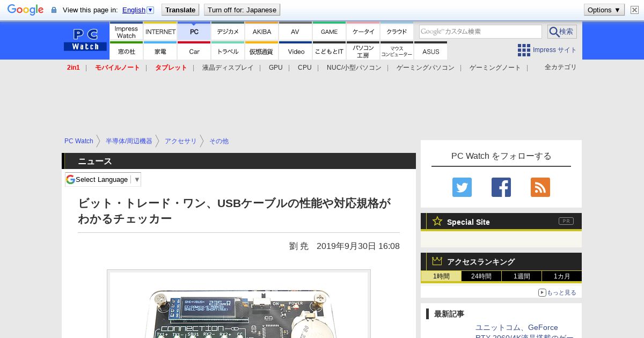Viewport: 644px width, 338px height.
Task: Click the アクセサリ breadcrumb
Action: (x=181, y=141)
